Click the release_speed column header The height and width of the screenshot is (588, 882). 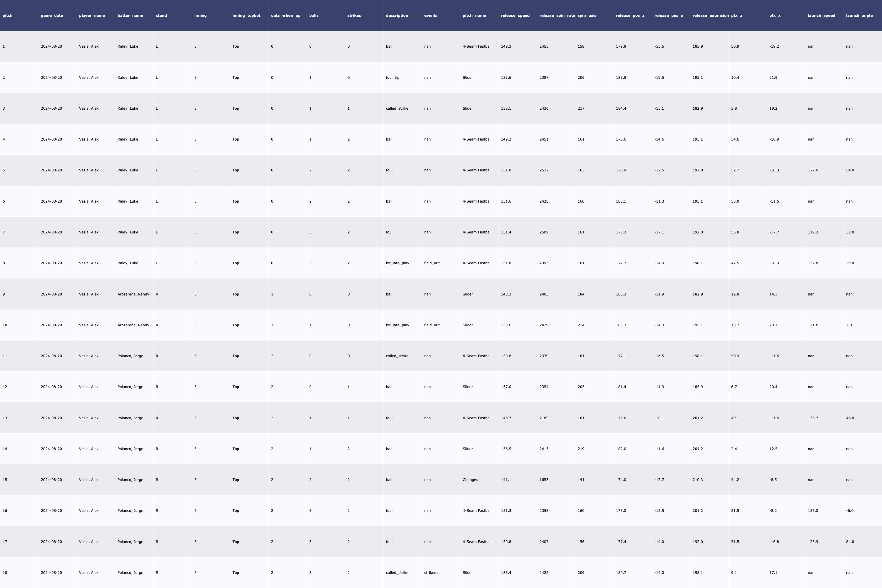[x=515, y=15]
